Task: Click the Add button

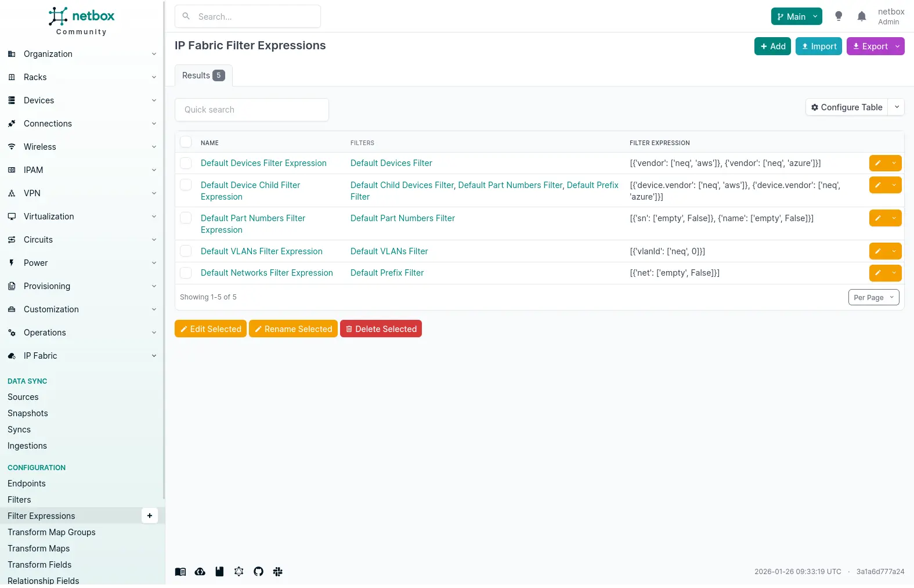Action: pos(772,46)
